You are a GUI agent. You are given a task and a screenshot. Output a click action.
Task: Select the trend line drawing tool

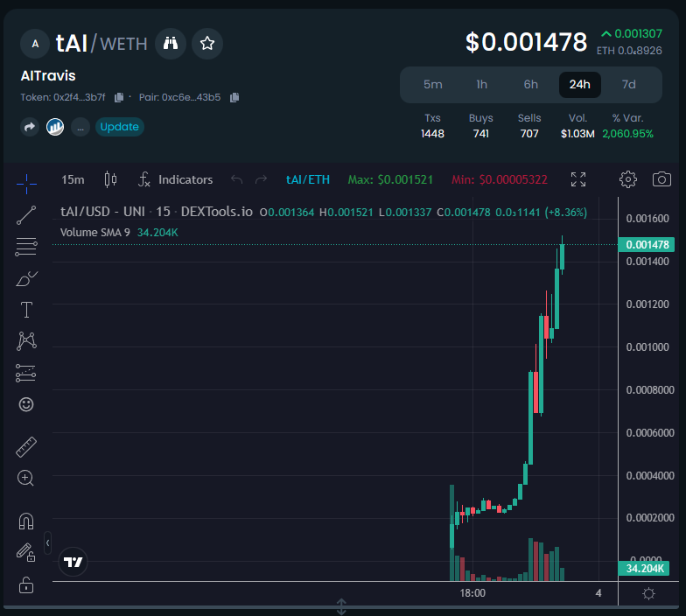point(26,215)
